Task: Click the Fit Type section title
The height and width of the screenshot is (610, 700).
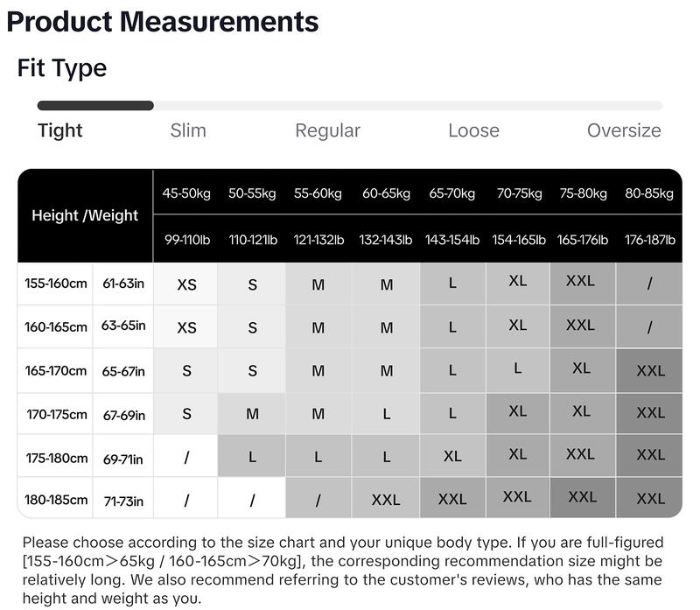Action: [x=62, y=68]
